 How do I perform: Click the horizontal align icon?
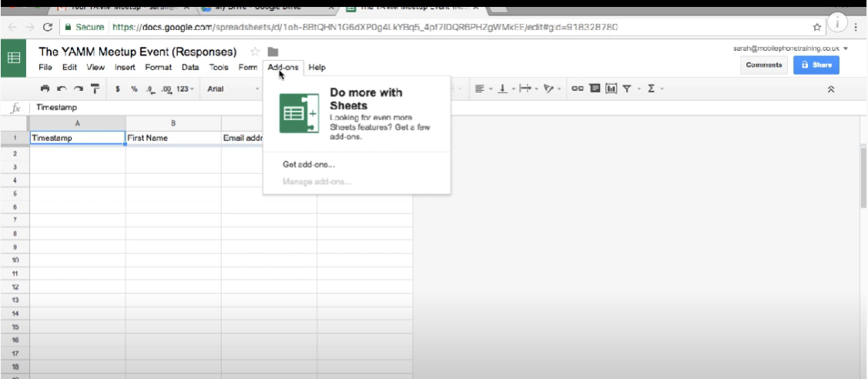[x=479, y=89]
